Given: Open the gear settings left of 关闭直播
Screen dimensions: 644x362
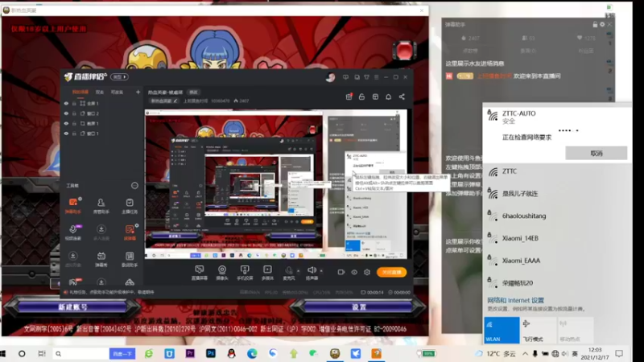Looking at the screenshot, I should [x=367, y=272].
